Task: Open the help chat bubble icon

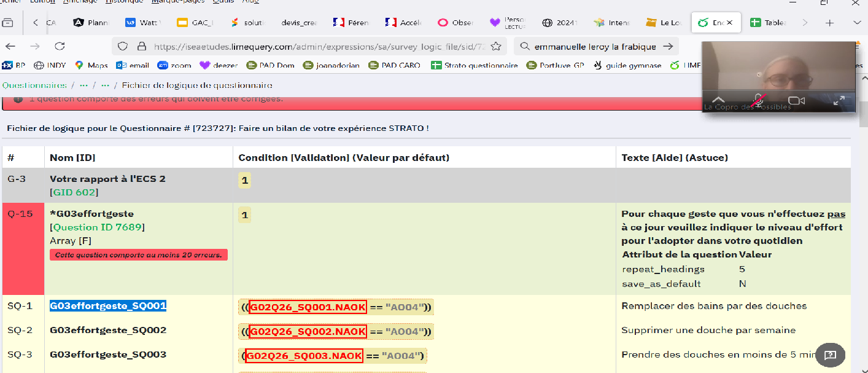Action: [x=830, y=355]
